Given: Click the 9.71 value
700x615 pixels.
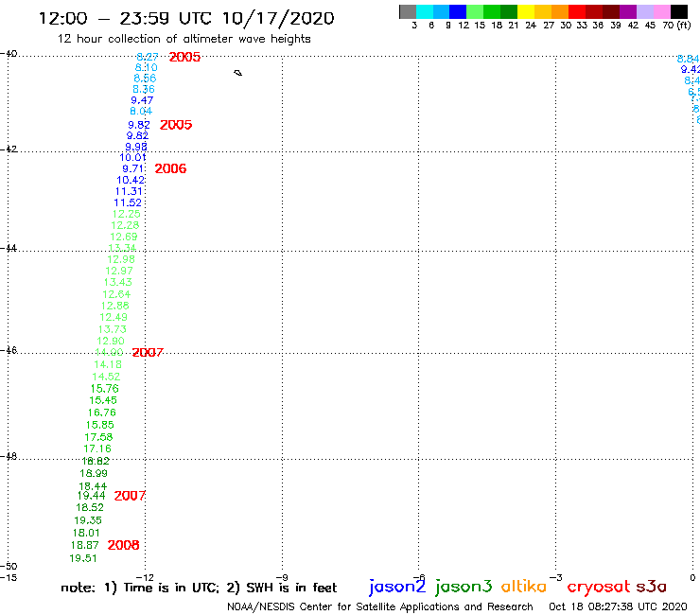Looking at the screenshot, I should [x=133, y=168].
